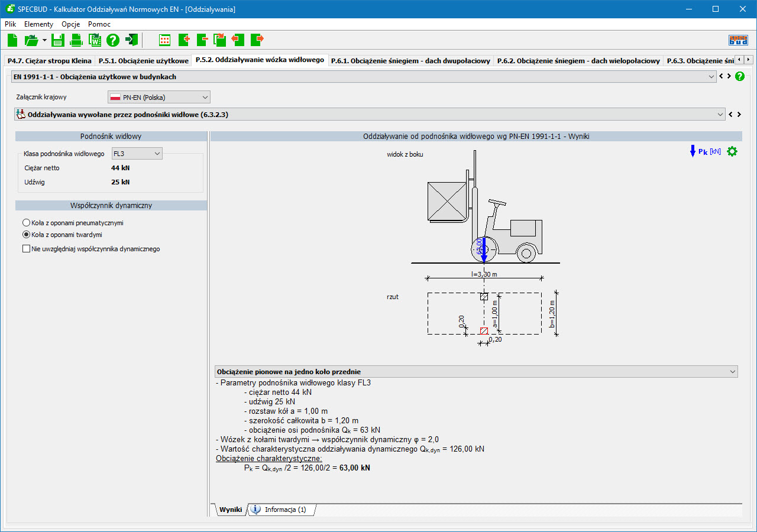Click the printer icon in toolbar
Image resolution: width=757 pixels, height=532 pixels.
[76, 40]
